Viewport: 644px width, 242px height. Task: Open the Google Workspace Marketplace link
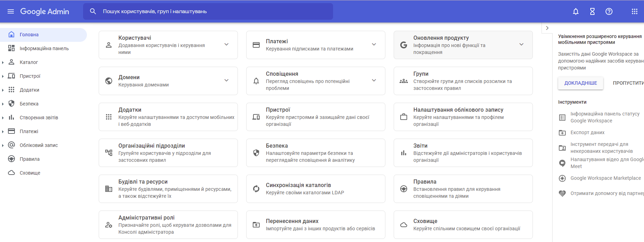(606, 178)
